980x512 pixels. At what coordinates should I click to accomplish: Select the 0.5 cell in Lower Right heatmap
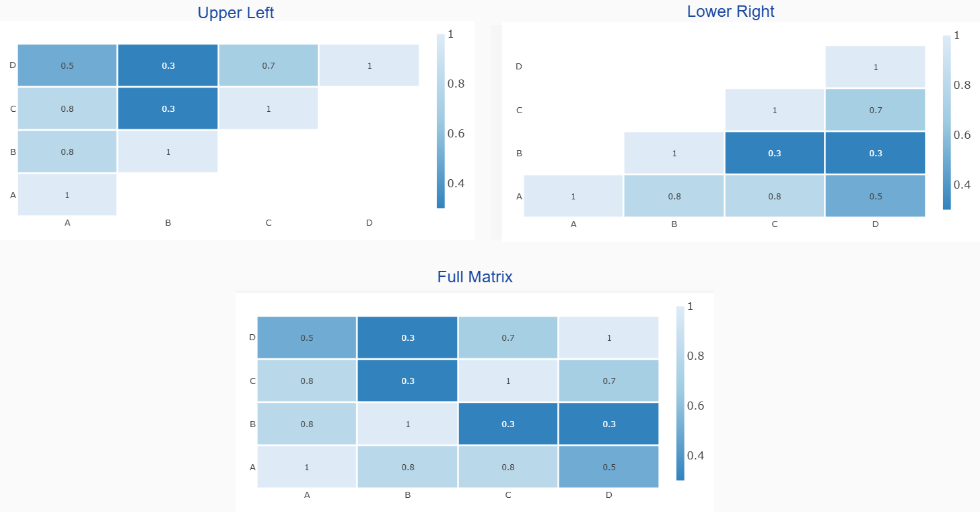[x=875, y=196]
